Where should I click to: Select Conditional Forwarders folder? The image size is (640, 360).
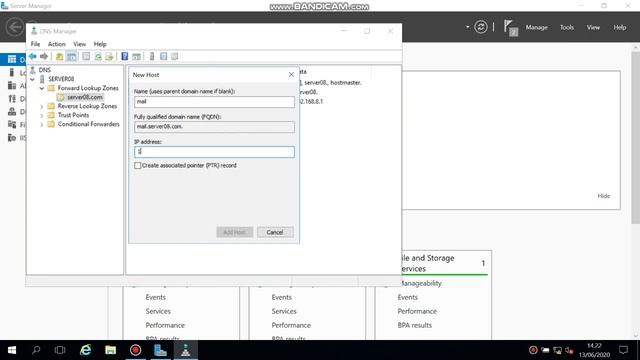(x=88, y=124)
